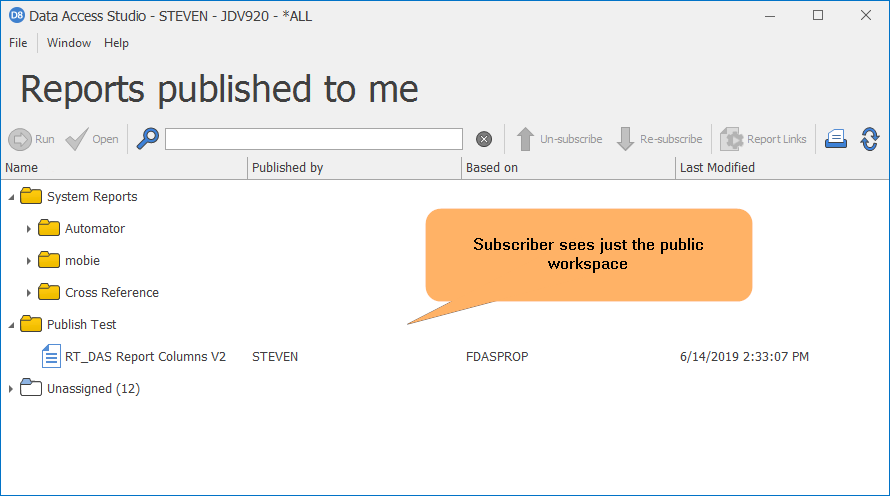Select the Automator tree item
890x496 pixels.
tap(95, 228)
